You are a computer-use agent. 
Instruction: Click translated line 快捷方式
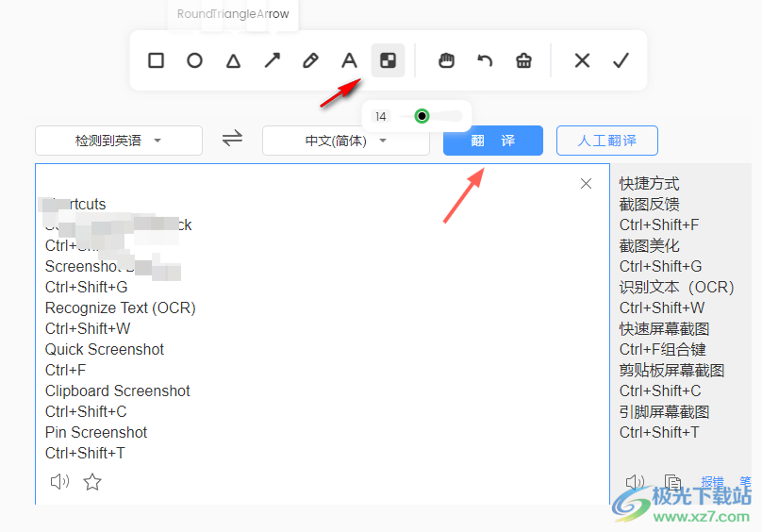click(x=649, y=183)
